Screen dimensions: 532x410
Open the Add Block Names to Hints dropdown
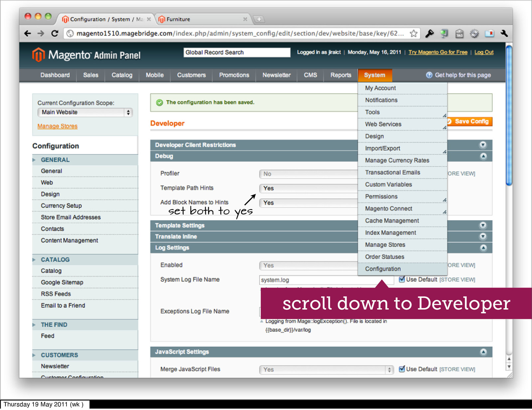(x=309, y=203)
